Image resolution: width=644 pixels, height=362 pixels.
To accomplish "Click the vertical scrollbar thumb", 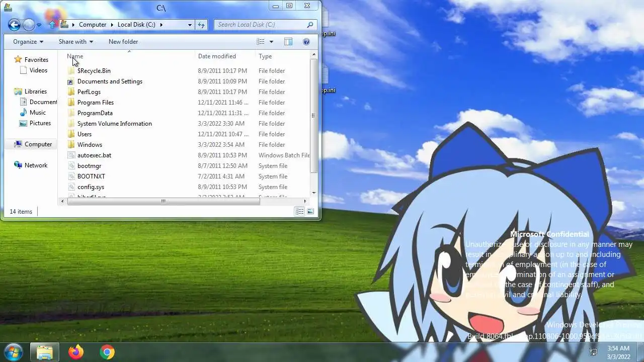I will 313,116.
